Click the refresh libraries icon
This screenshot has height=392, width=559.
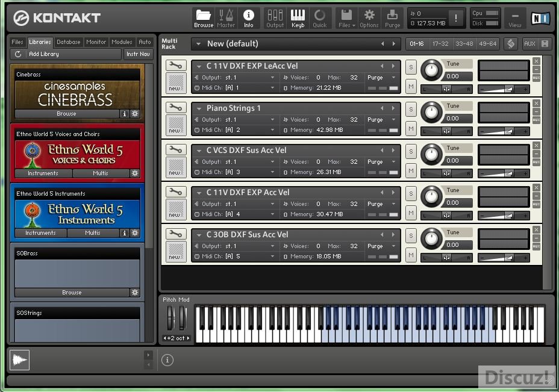[x=18, y=54]
